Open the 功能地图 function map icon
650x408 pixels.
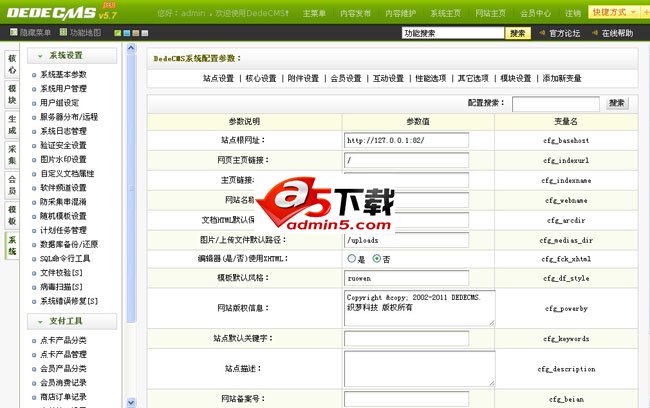[63, 32]
